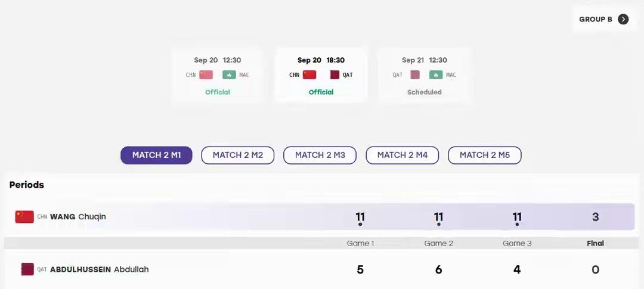Open the GROUP B arrow icon
The height and width of the screenshot is (289, 644).
pos(623,19)
